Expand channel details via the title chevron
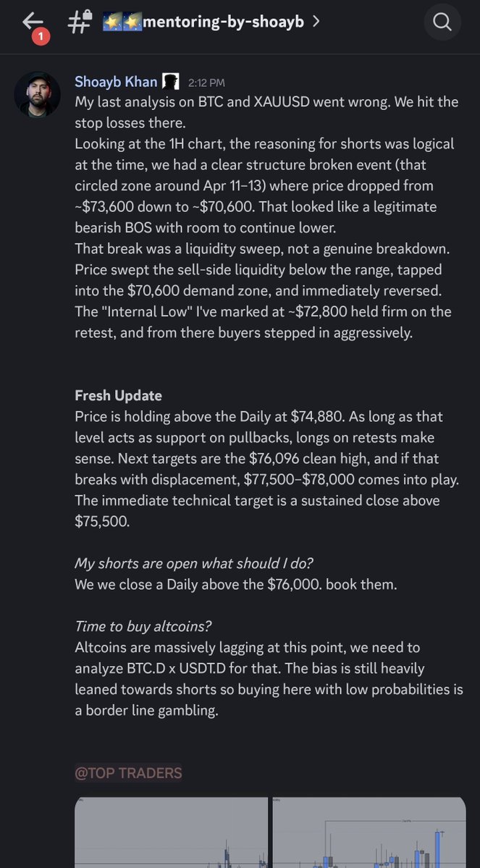This screenshot has height=868, width=480. click(316, 22)
